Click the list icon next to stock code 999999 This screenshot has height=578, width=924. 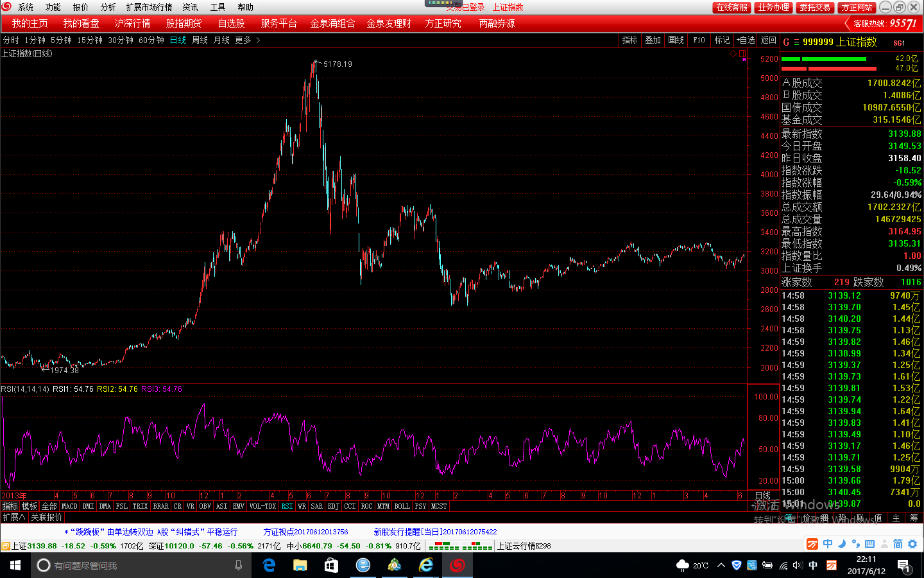tap(796, 42)
